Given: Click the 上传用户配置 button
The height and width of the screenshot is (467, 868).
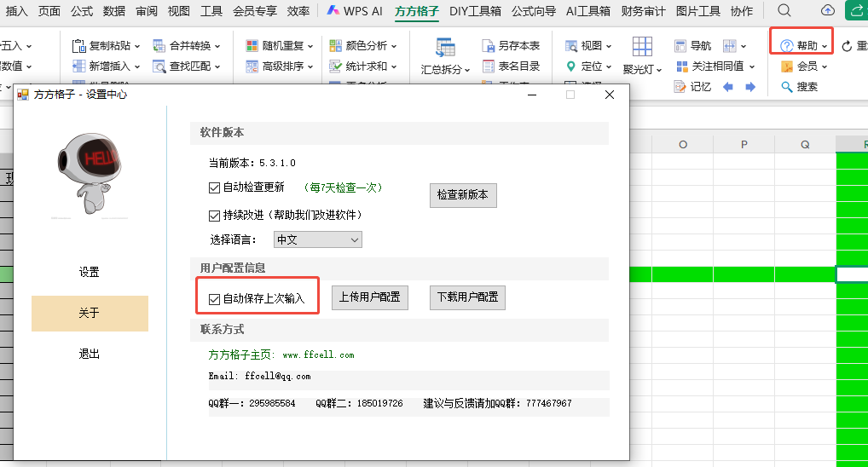Looking at the screenshot, I should 368,297.
